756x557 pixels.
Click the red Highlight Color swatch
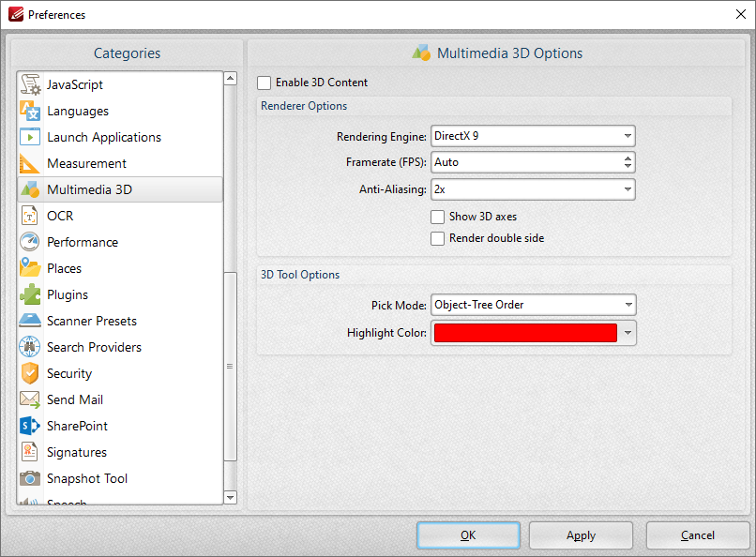(525, 333)
